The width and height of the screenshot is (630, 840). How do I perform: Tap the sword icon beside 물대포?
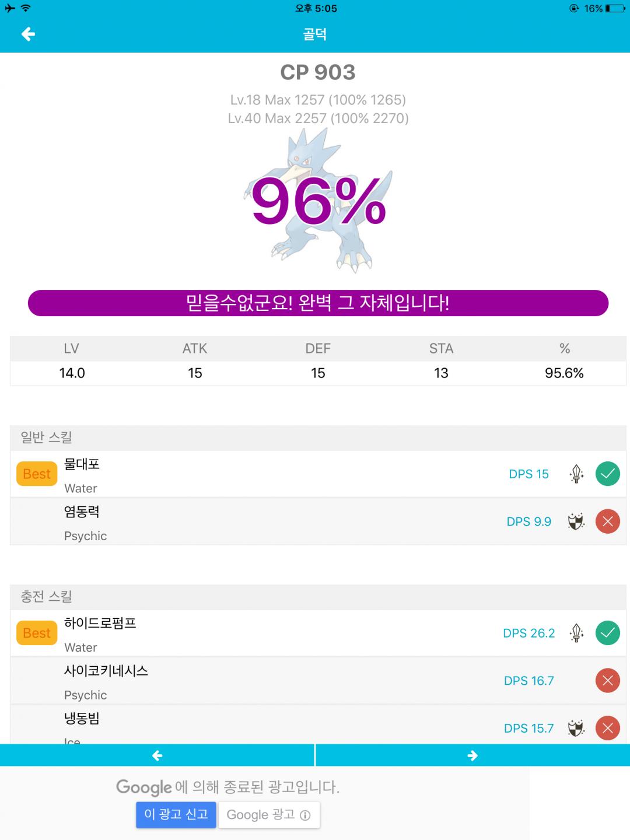[x=576, y=474]
